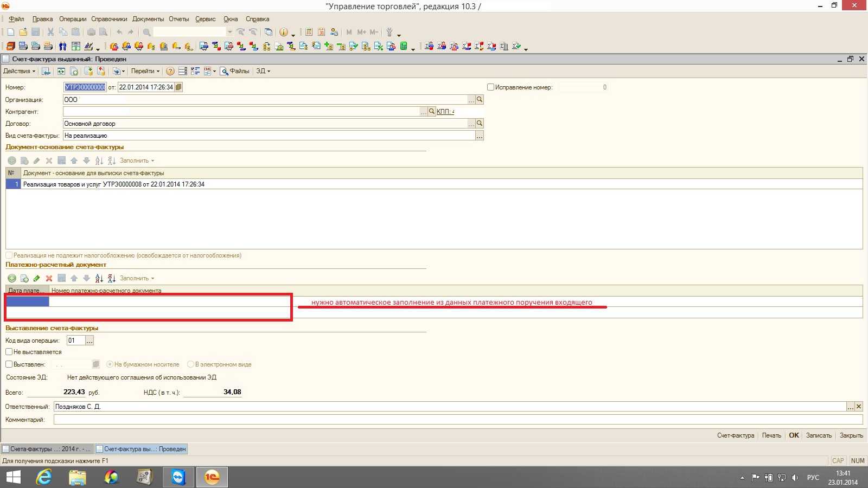Click the help question mark icon

click(170, 71)
